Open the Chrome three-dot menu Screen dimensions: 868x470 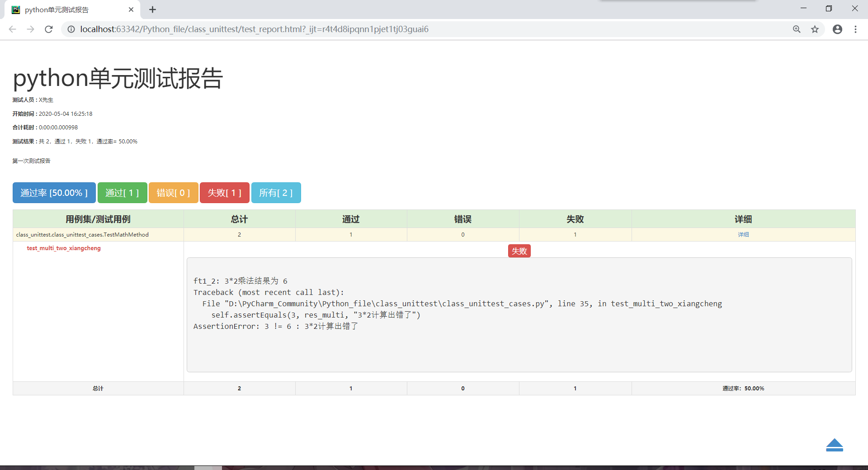855,29
